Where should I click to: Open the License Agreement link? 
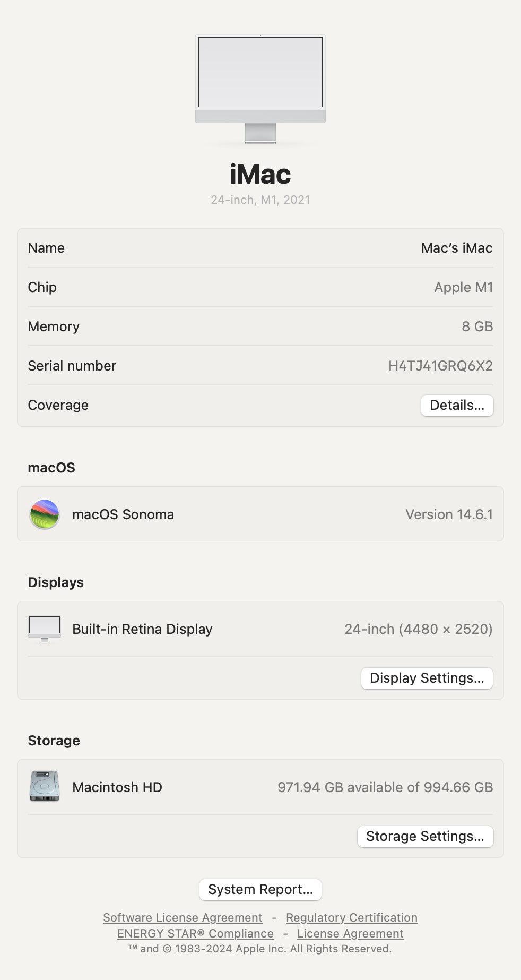pyautogui.click(x=351, y=933)
